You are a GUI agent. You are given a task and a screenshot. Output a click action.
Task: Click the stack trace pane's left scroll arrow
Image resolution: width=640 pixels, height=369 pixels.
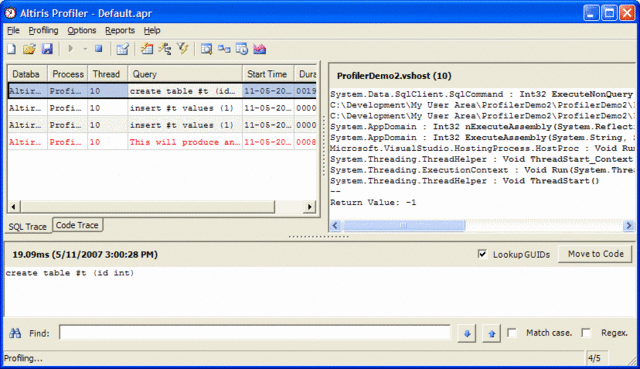tap(335, 225)
